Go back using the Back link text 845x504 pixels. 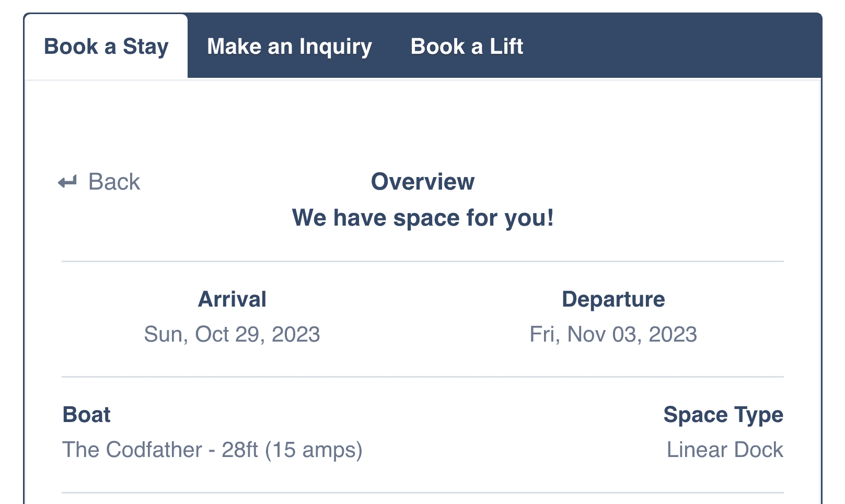point(114,182)
